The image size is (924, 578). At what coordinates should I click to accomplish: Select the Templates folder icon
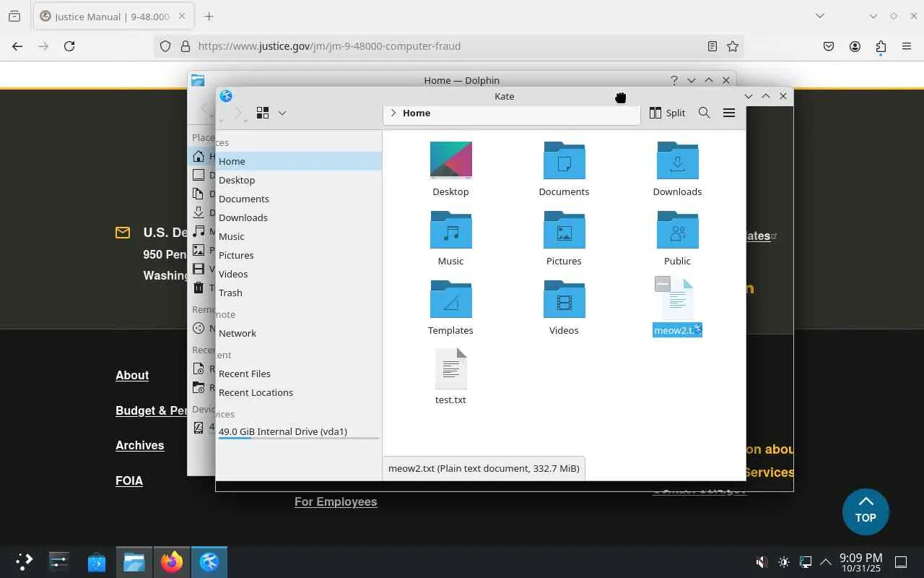(x=450, y=298)
